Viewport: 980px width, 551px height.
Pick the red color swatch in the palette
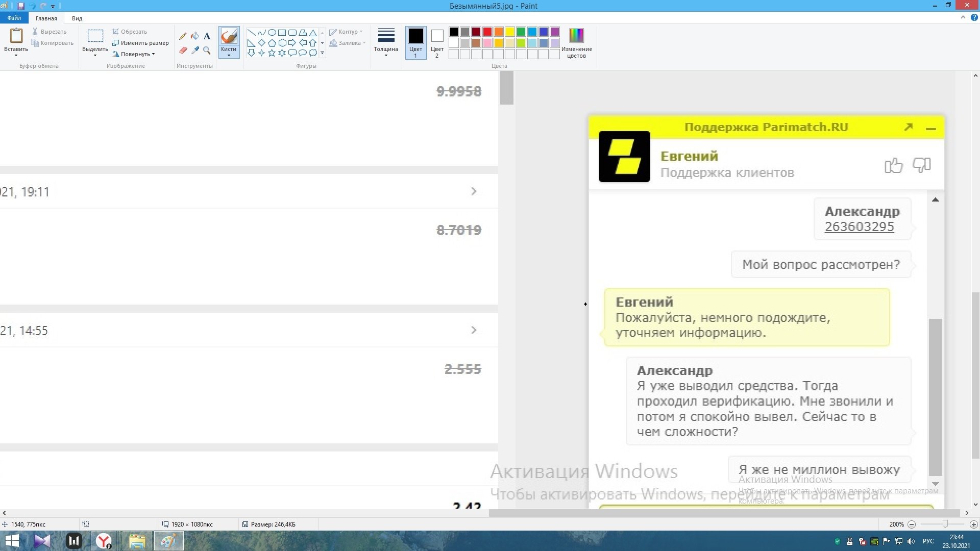(x=487, y=32)
